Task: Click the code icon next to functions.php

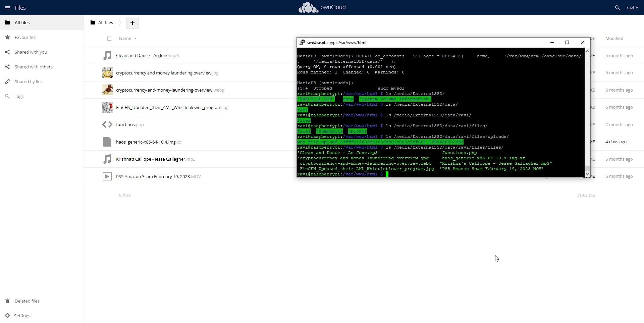Action: coord(107,124)
